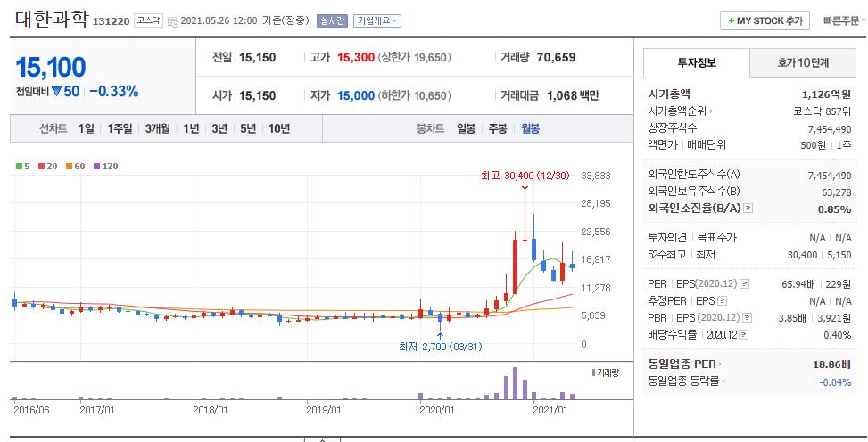868x442 pixels.
Task: Click the purple 120-period moving average swatch
Action: click(97, 166)
